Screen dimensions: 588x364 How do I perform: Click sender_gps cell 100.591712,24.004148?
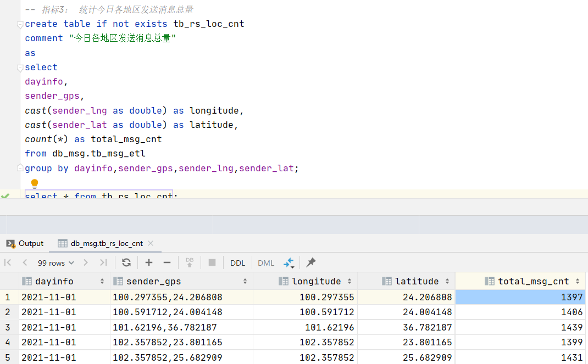(x=181, y=312)
